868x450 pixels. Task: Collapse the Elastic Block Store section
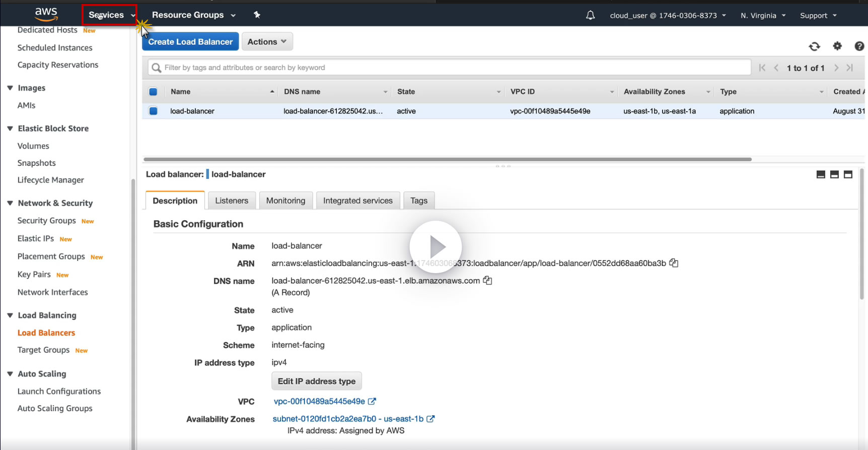(10, 128)
